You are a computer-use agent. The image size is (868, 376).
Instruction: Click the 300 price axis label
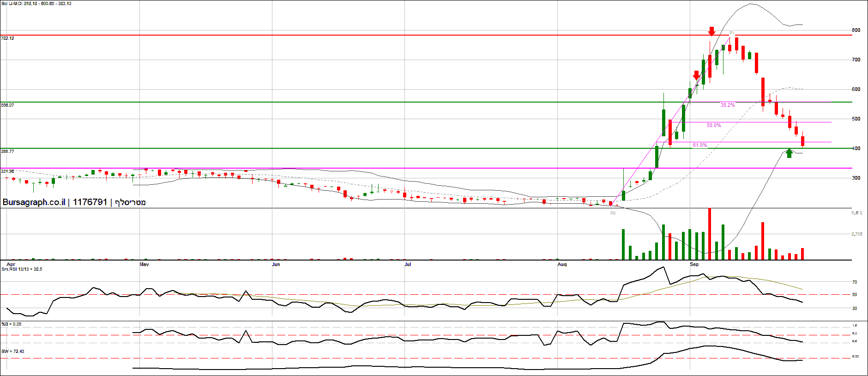coord(856,178)
